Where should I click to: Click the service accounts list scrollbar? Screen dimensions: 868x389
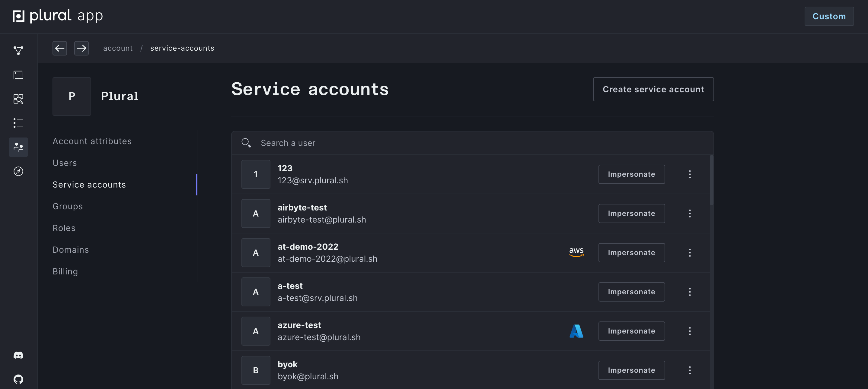tap(711, 180)
